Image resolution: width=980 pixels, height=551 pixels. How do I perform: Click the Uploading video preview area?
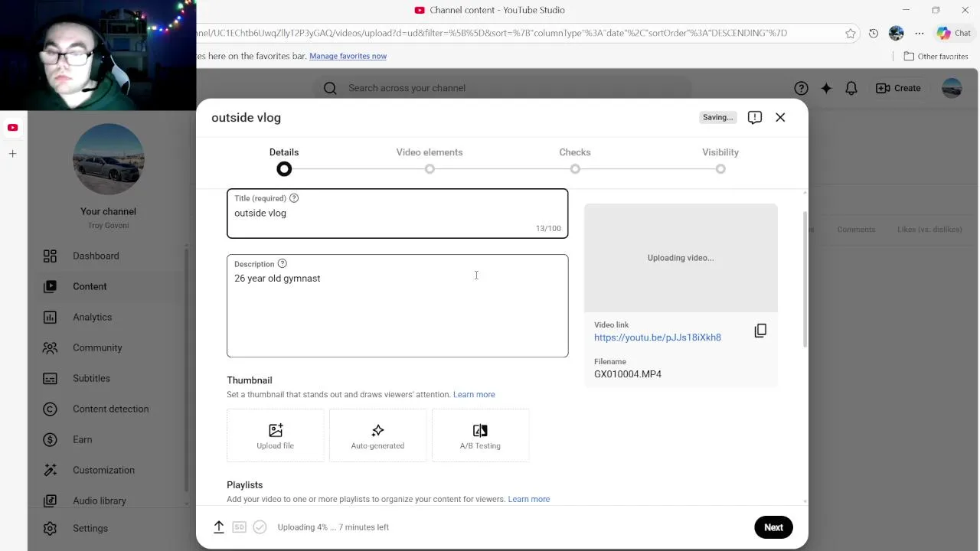681,258
